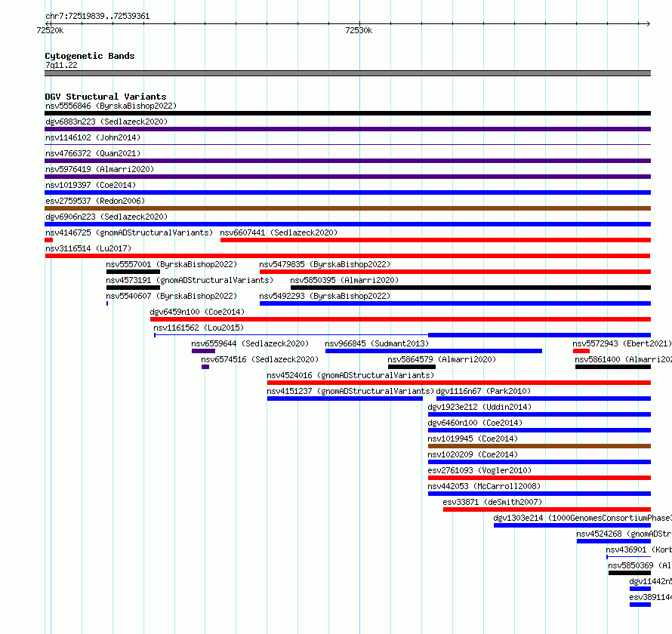Click the dgv1923e212 (Uddin2014) label
The width and height of the screenshot is (672, 634).
pyautogui.click(x=479, y=407)
